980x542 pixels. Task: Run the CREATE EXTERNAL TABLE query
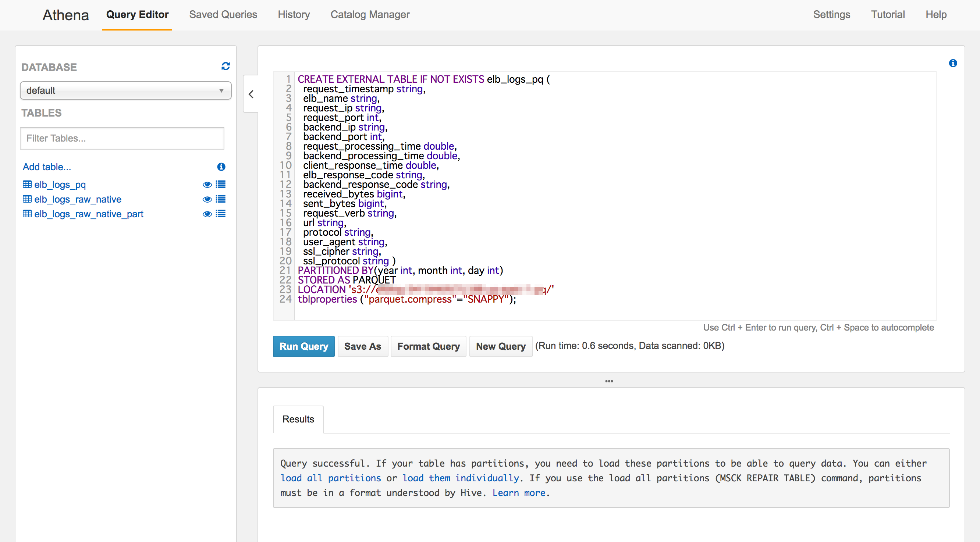pos(303,346)
